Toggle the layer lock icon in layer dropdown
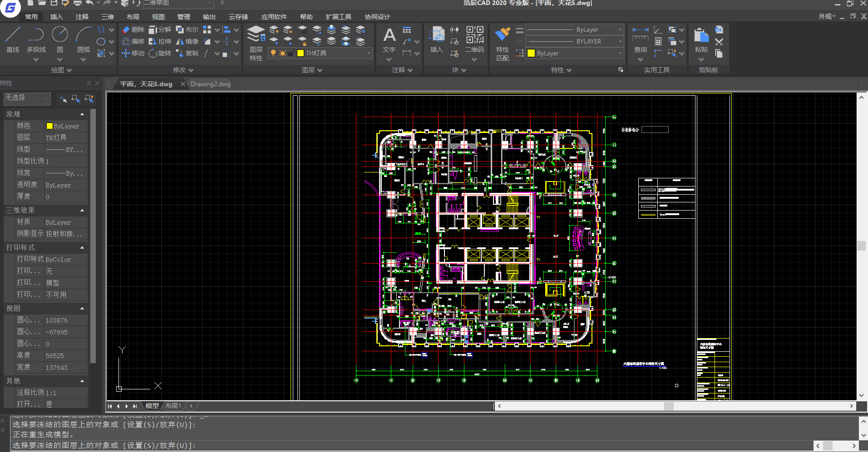Screen dimensions: 868x452 (291, 54)
